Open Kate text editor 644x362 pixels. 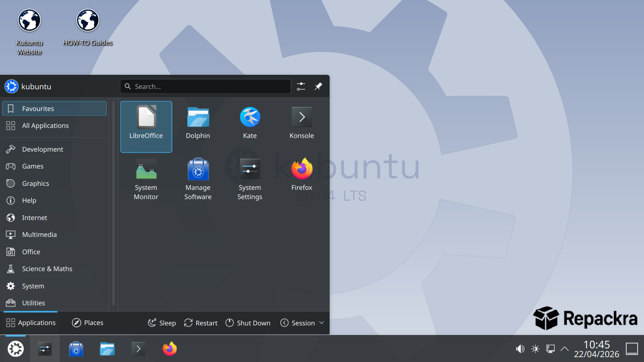click(x=250, y=127)
